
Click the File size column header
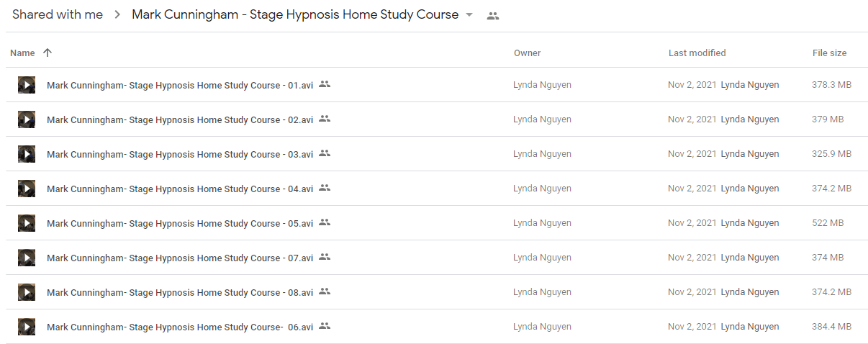tap(829, 53)
